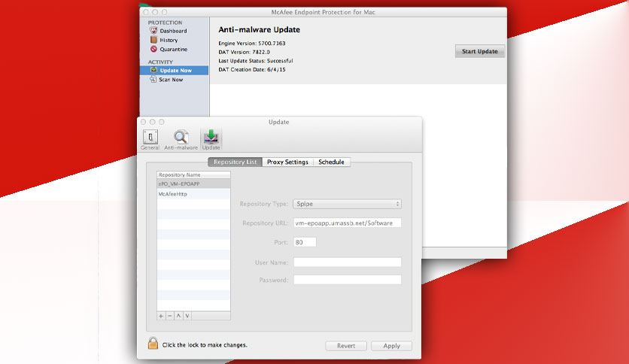Select the ePO_VM-EPOAPP repository row

(194, 184)
